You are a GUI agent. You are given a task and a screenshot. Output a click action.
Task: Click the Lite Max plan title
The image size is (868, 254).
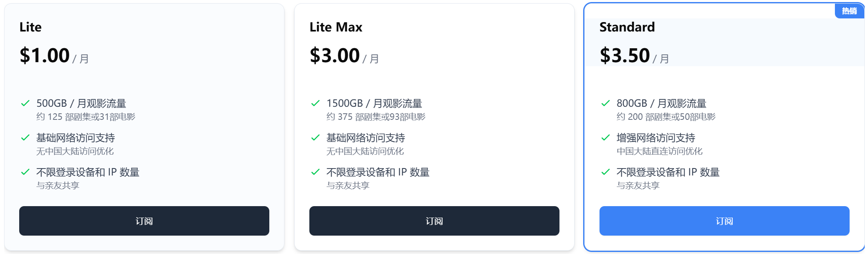coord(336,27)
